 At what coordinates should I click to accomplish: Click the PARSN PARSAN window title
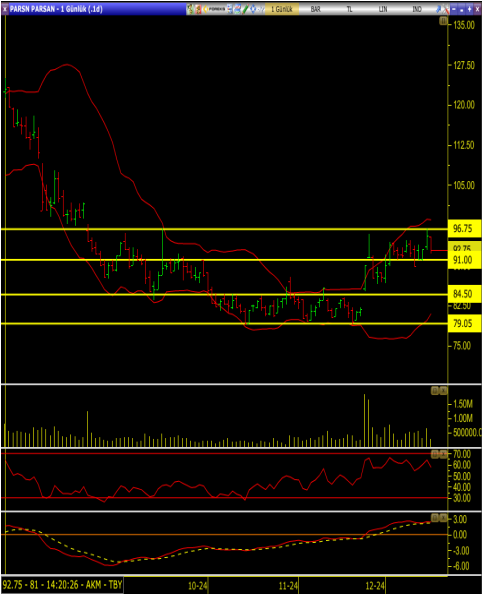pyautogui.click(x=56, y=9)
